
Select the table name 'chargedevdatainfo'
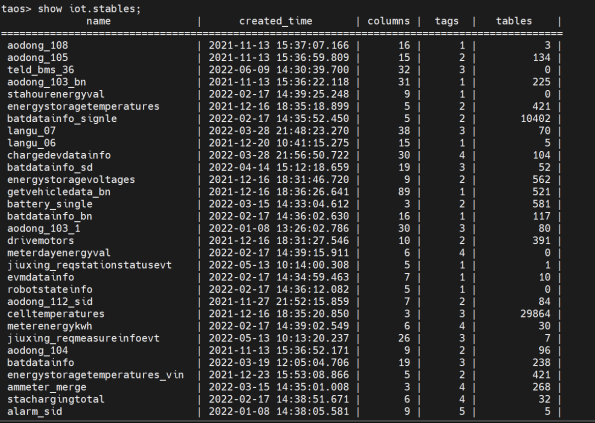pyautogui.click(x=59, y=155)
